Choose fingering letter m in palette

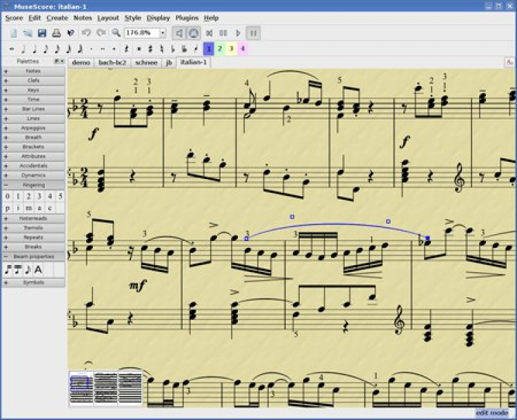point(29,208)
